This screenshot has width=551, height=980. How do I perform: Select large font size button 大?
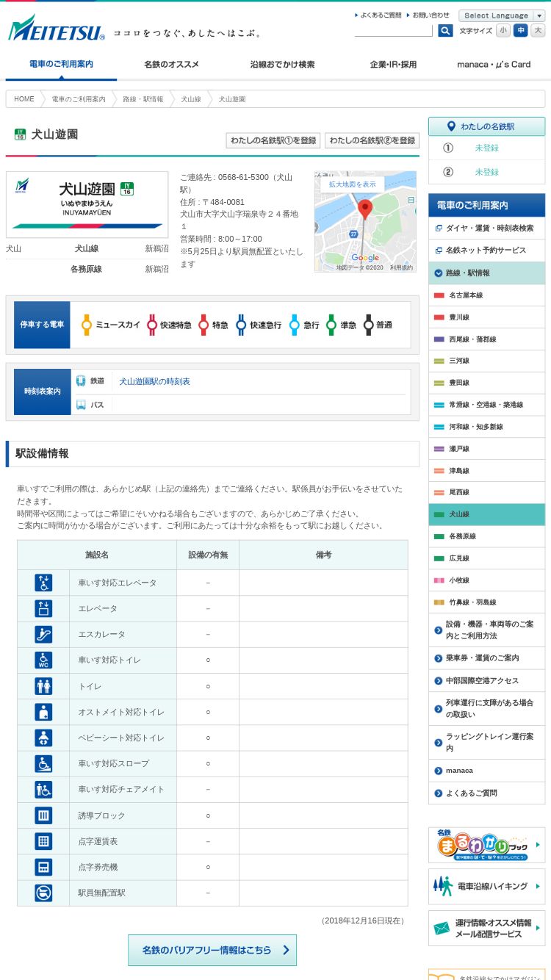(538, 30)
